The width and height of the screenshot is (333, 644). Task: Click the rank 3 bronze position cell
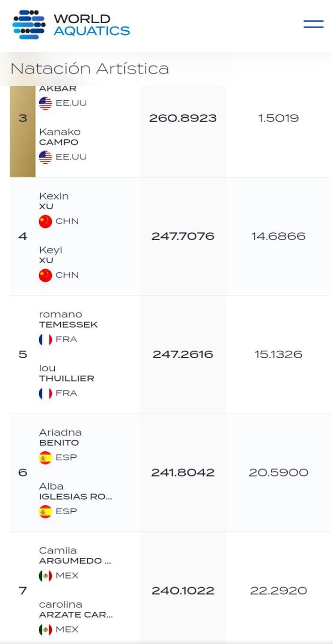23,119
